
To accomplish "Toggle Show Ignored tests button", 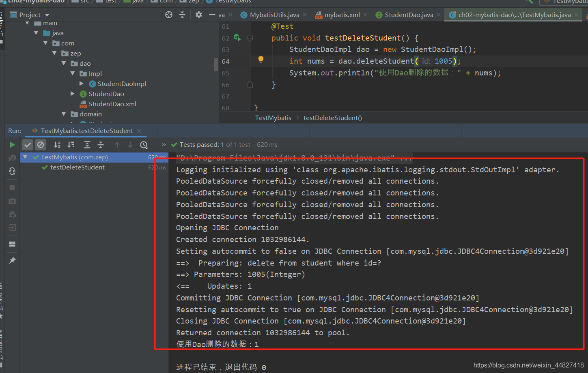I will tap(41, 145).
